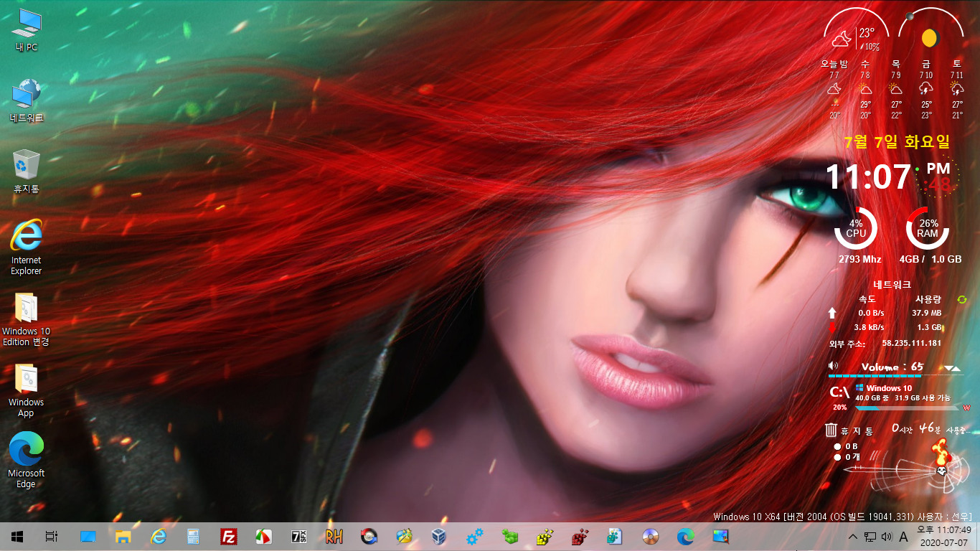Screen dimensions: 980x551
Task: Click the cyan Volume level bar
Action: pos(876,375)
